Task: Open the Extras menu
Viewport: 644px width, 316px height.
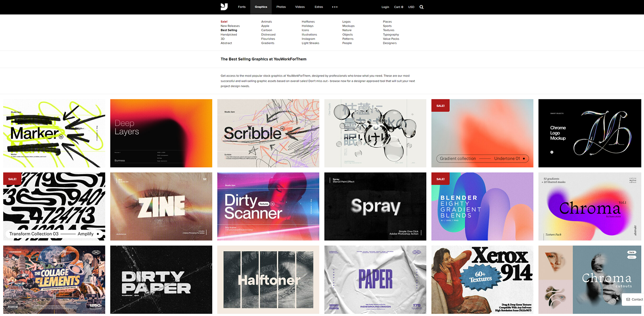Action: 319,7
